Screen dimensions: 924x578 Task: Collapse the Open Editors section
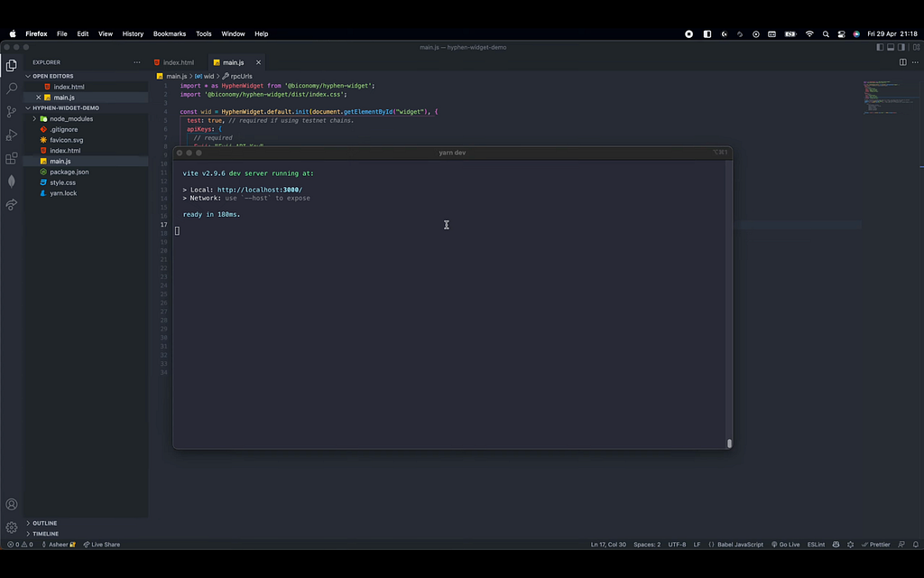click(86, 76)
